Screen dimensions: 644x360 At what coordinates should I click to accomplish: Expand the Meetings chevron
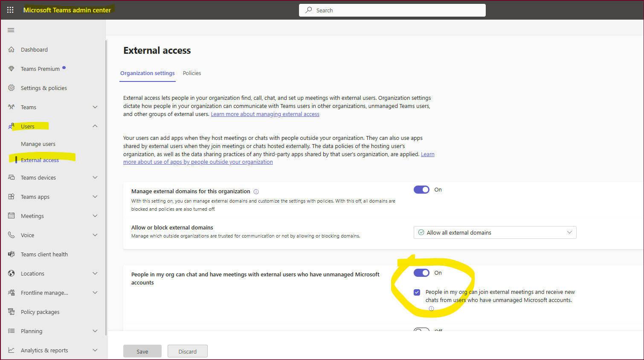[x=95, y=216]
